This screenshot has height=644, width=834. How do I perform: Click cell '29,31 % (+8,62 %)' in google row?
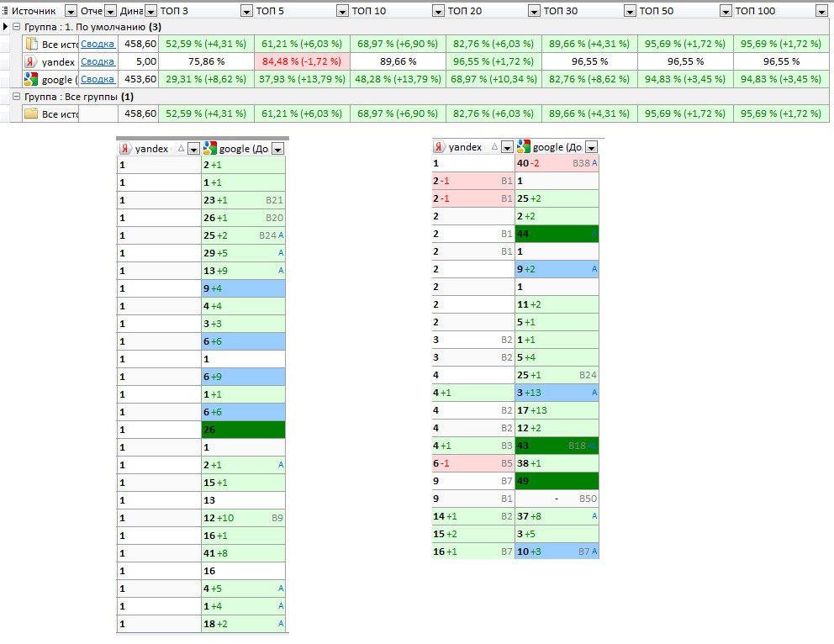pos(206,79)
